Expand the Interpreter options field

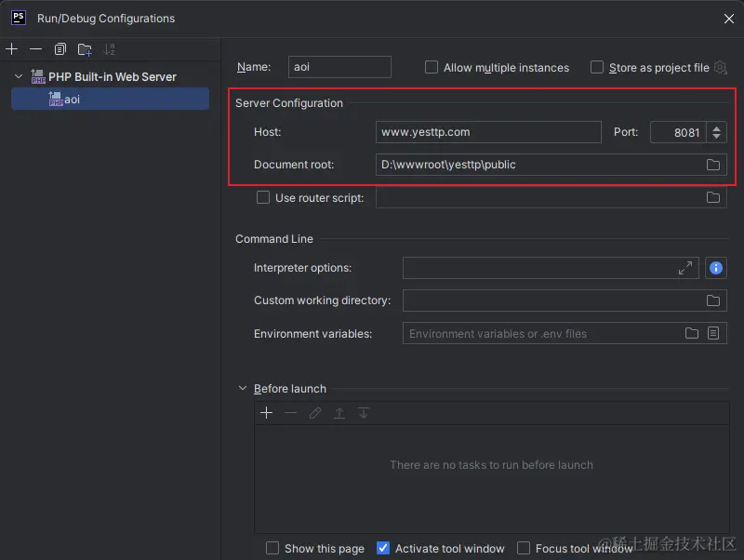[685, 268]
